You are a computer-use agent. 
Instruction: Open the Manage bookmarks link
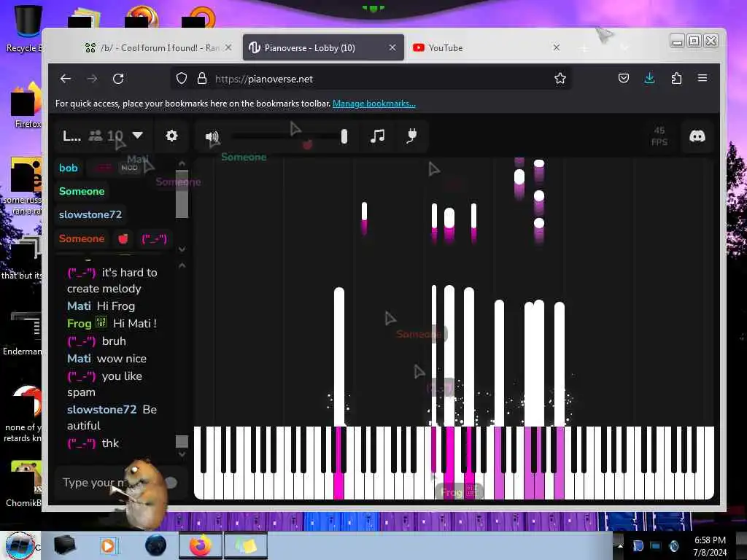[374, 104]
